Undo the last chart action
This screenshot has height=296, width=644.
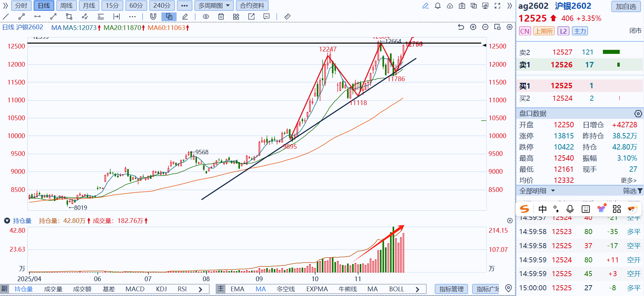[461, 27]
